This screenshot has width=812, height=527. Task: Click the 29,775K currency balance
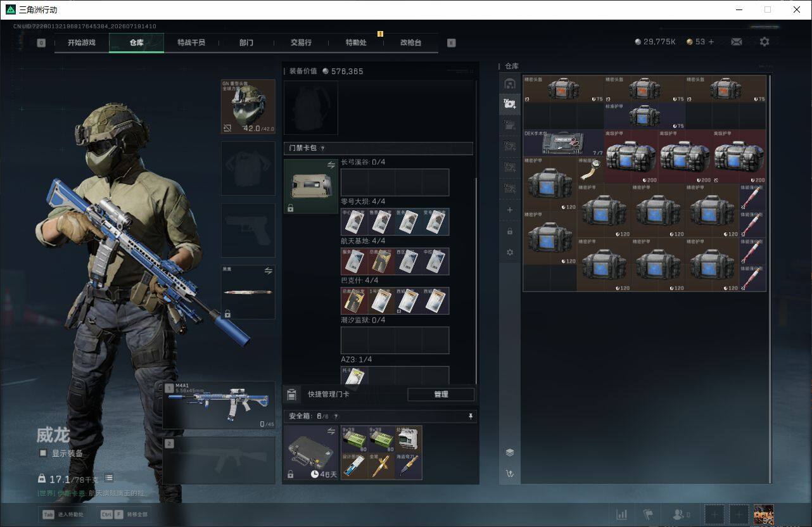(x=655, y=42)
